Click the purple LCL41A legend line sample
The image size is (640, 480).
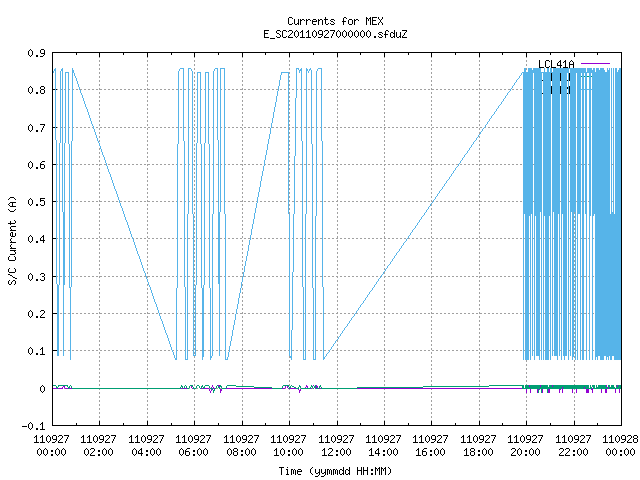click(595, 64)
